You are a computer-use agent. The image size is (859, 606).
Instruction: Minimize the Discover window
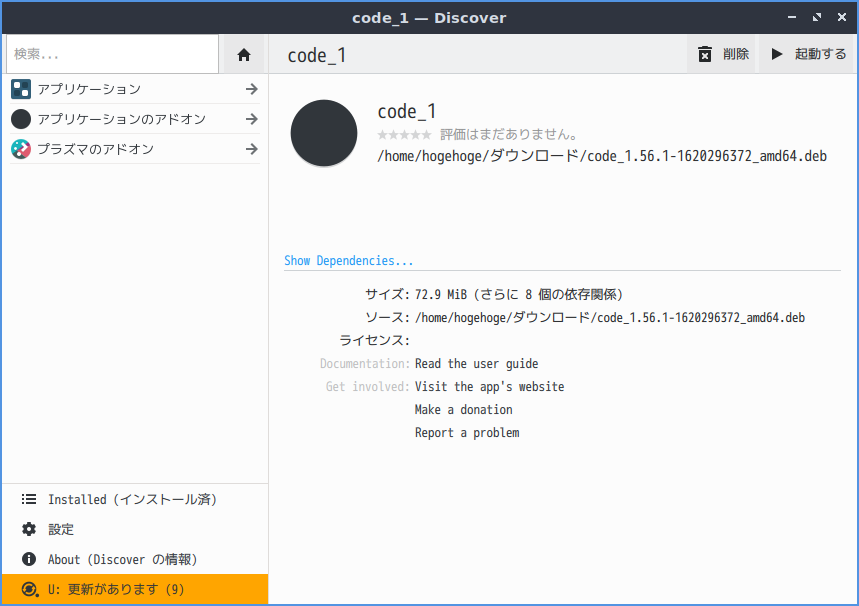[x=792, y=18]
